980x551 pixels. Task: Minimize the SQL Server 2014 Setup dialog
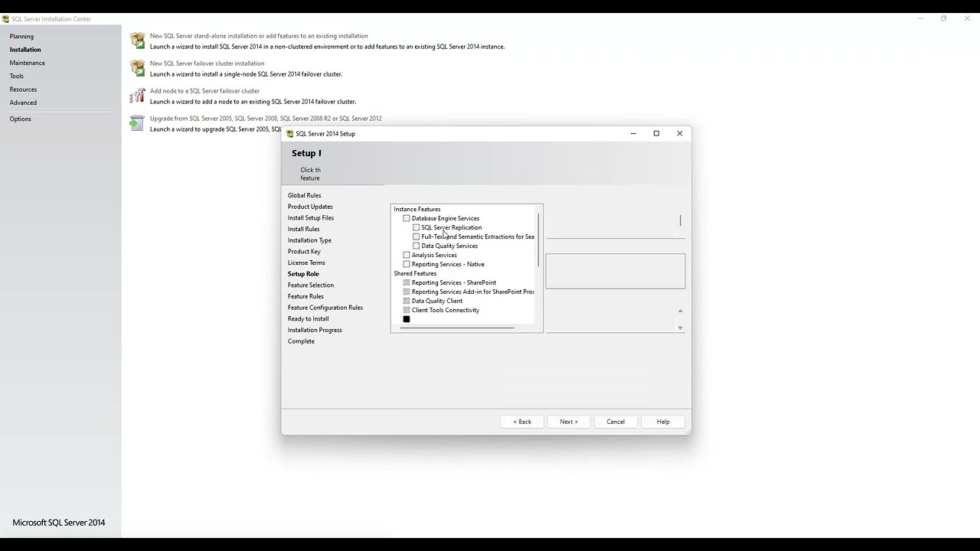(633, 133)
